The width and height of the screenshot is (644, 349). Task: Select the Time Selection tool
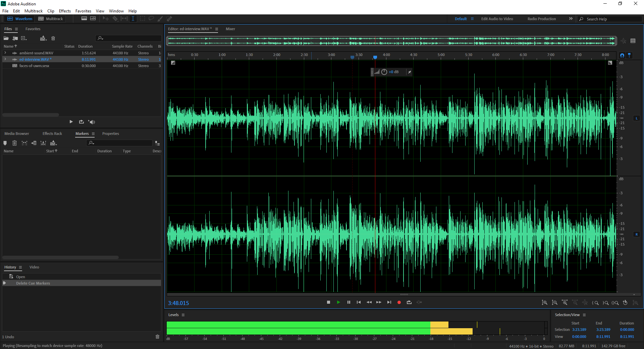click(x=133, y=19)
